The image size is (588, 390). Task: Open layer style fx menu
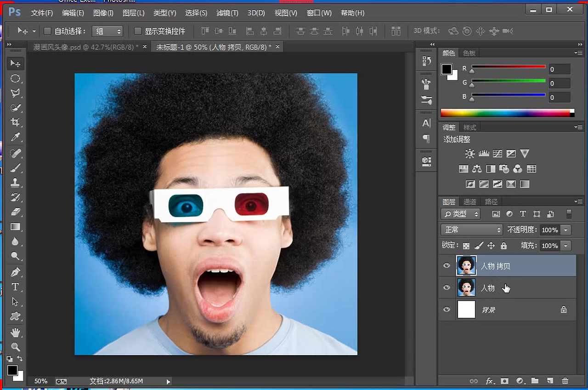tap(489, 381)
